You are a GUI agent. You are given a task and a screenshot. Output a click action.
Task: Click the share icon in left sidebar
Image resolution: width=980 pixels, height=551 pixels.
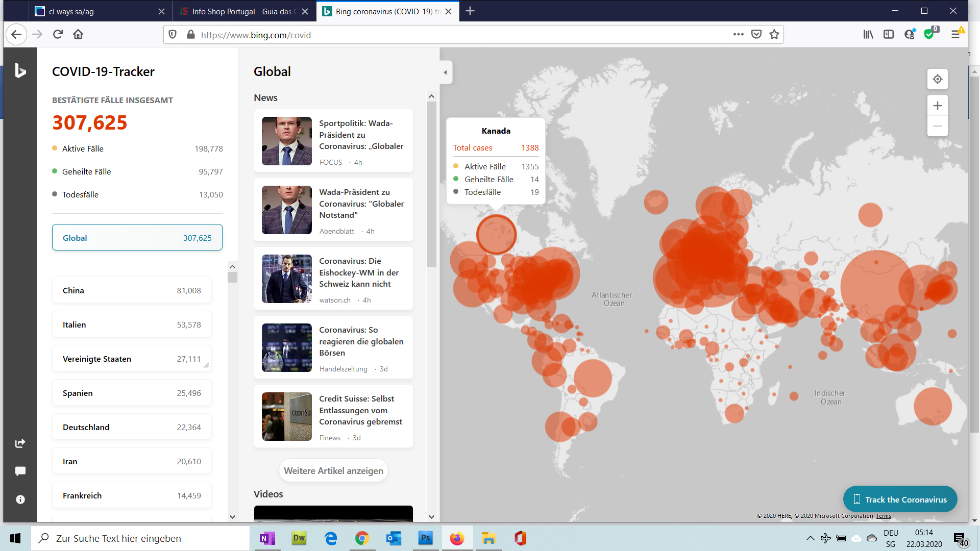coord(20,443)
